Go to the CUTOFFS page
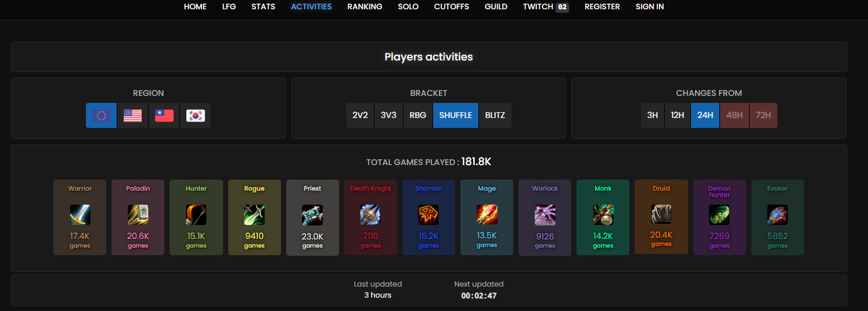 tap(452, 7)
